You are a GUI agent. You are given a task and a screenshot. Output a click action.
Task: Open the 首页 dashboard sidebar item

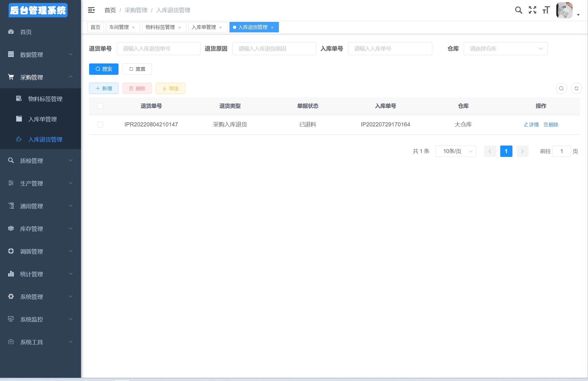(x=26, y=32)
